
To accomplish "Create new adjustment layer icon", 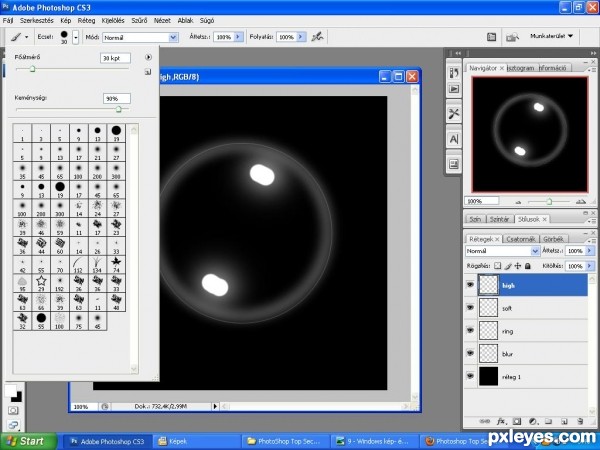I will pyautogui.click(x=533, y=421).
